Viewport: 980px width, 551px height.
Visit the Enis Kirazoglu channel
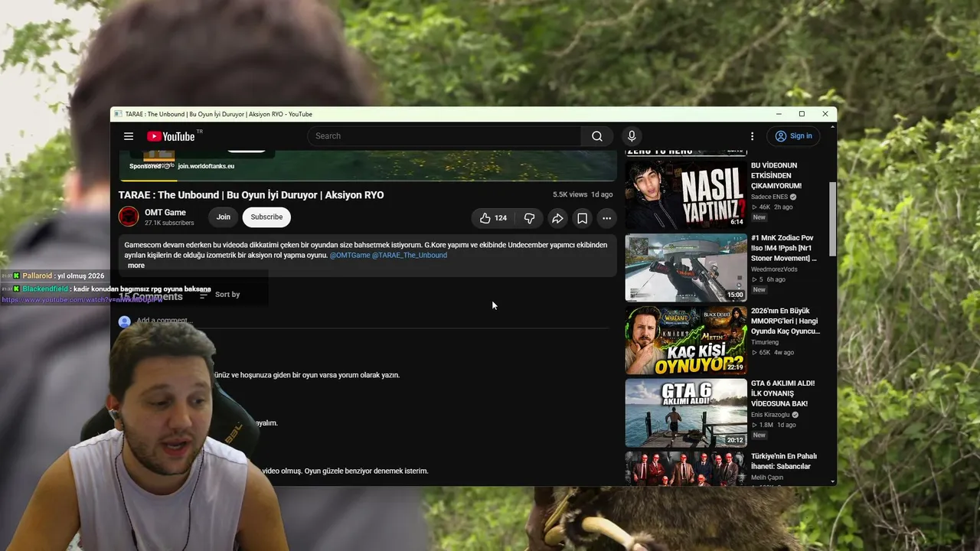pos(770,415)
